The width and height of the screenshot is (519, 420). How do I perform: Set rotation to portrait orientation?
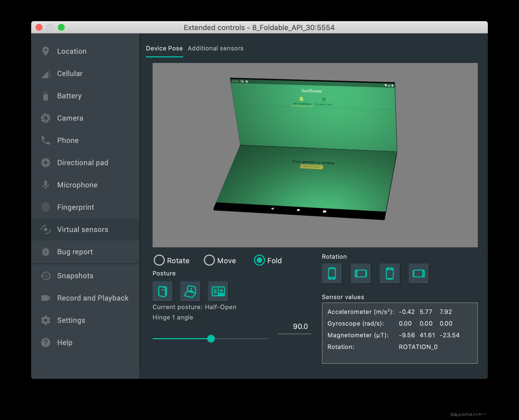tap(332, 274)
